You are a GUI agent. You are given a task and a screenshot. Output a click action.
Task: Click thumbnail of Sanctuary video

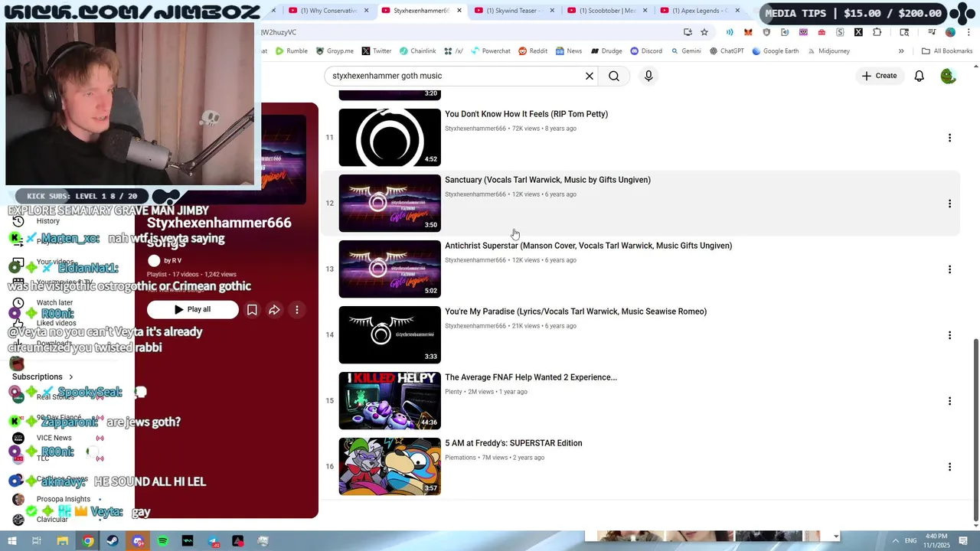390,203
